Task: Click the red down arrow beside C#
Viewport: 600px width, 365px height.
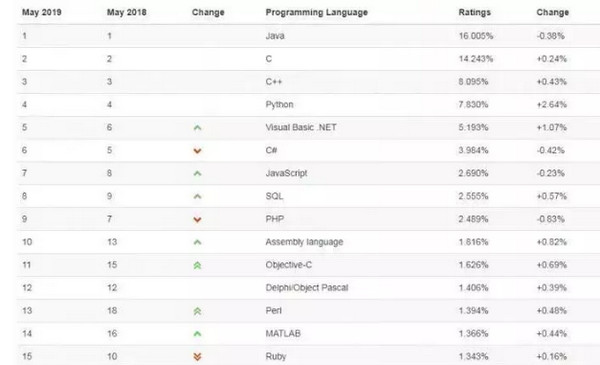Action: 197,151
